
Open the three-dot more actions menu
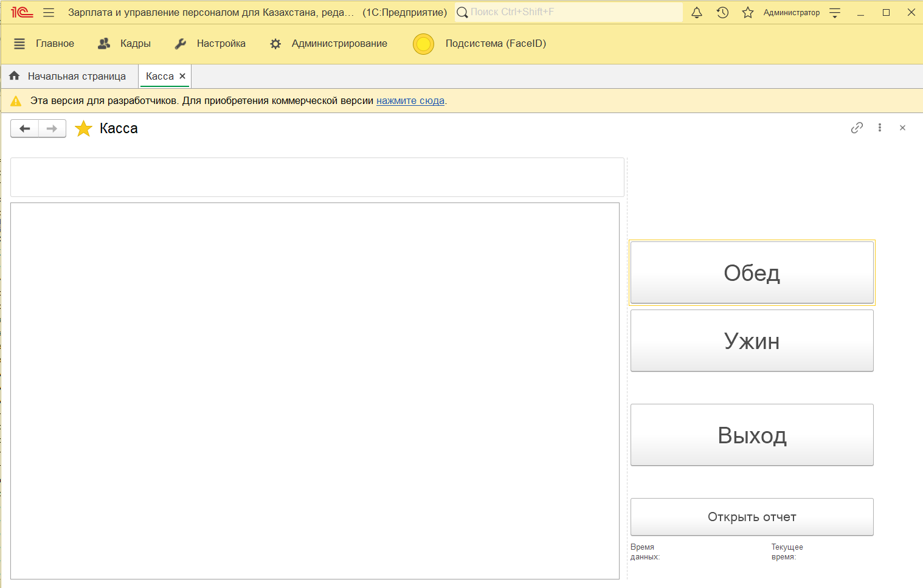coord(880,128)
